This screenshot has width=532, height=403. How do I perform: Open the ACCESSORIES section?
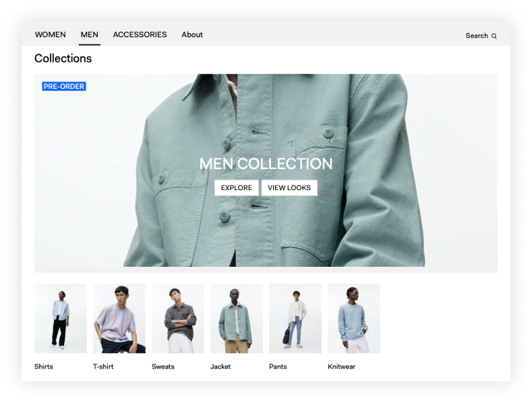pos(140,34)
